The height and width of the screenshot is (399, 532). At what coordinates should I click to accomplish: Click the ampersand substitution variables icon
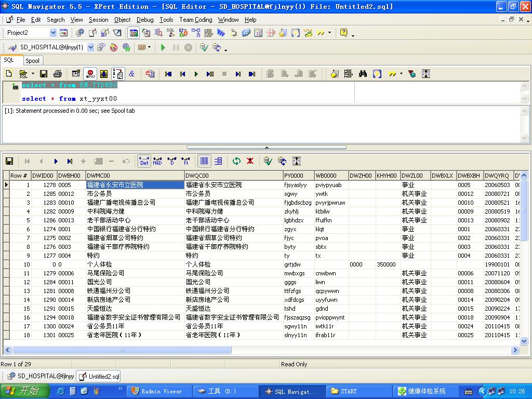(131, 74)
